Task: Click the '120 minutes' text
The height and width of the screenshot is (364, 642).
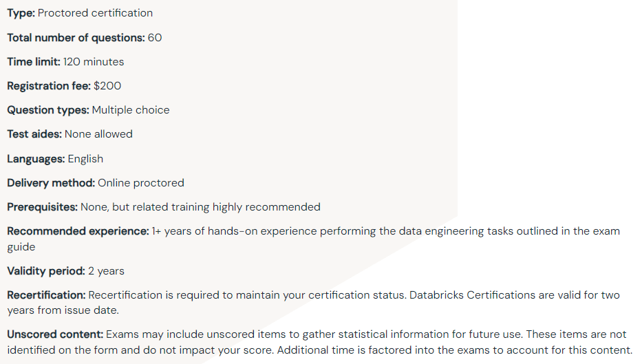Action: [94, 62]
